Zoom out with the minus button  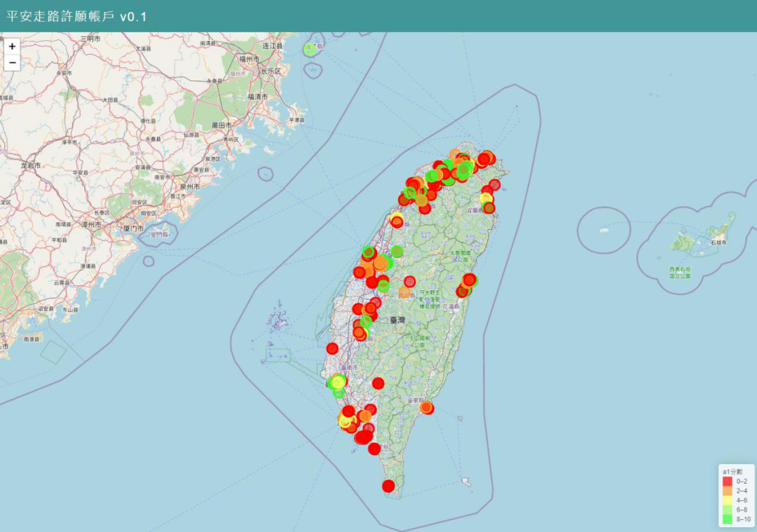(12, 63)
